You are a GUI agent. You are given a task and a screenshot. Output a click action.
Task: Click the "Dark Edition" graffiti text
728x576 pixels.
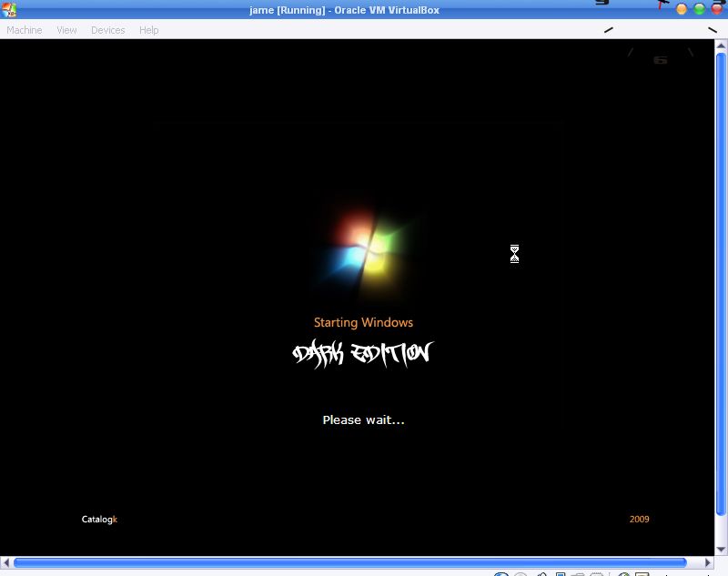click(x=363, y=354)
